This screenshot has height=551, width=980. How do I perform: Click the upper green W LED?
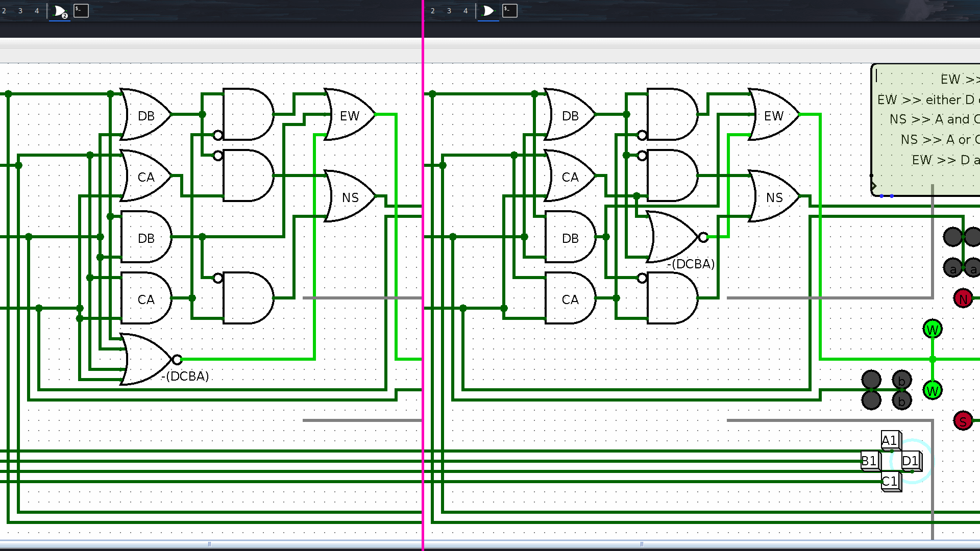[x=933, y=329]
